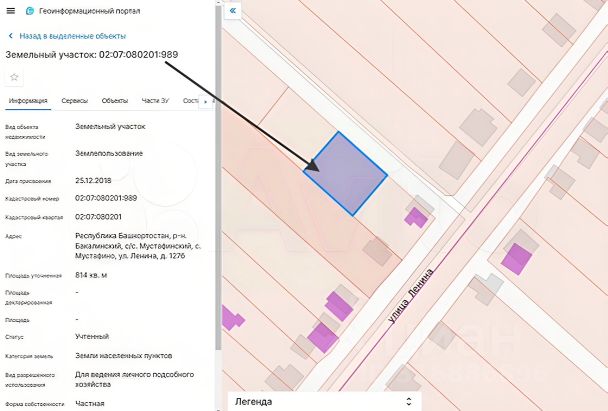Screen dimensions: 608x411
Task: Collapse the side panel with double chevron
Action: point(233,10)
